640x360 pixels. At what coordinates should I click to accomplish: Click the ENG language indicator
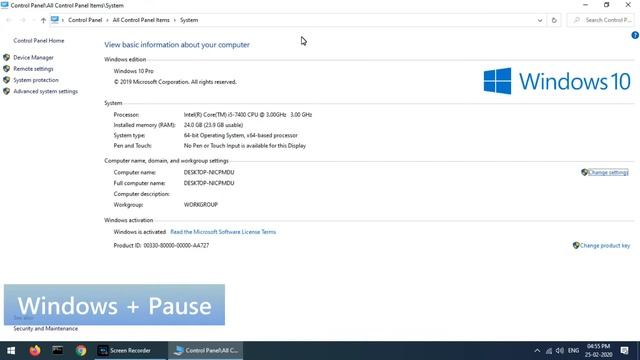(573, 351)
